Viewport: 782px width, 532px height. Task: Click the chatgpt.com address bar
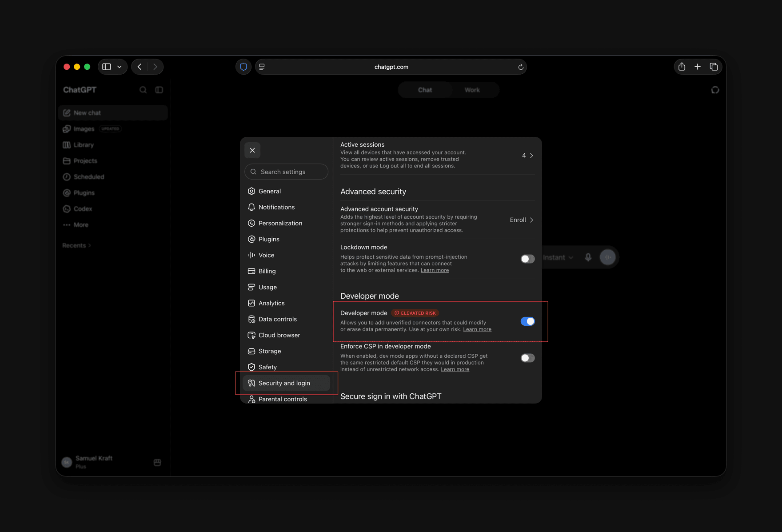[x=391, y=67]
